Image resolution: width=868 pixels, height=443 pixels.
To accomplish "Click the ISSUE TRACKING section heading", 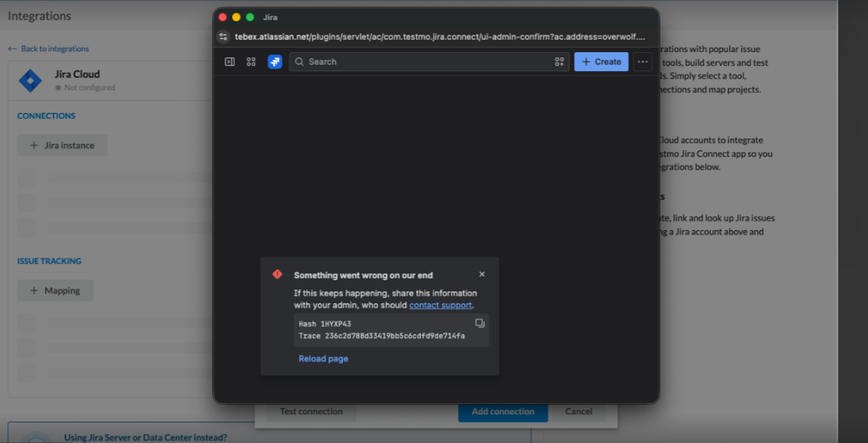I will tap(50, 261).
